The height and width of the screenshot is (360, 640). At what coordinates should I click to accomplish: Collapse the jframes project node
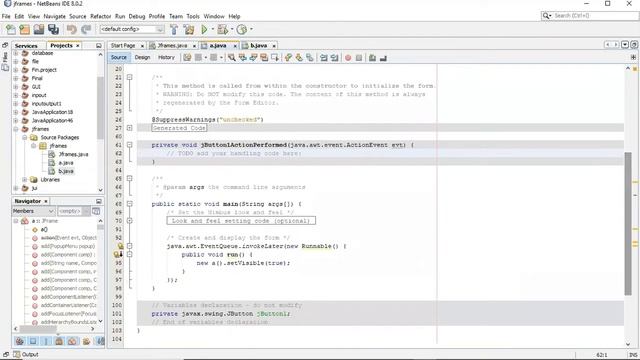[16, 129]
